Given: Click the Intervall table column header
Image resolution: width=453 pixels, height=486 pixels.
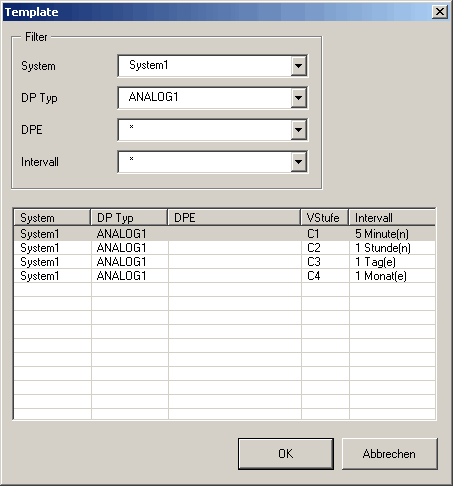Looking at the screenshot, I should point(392,218).
